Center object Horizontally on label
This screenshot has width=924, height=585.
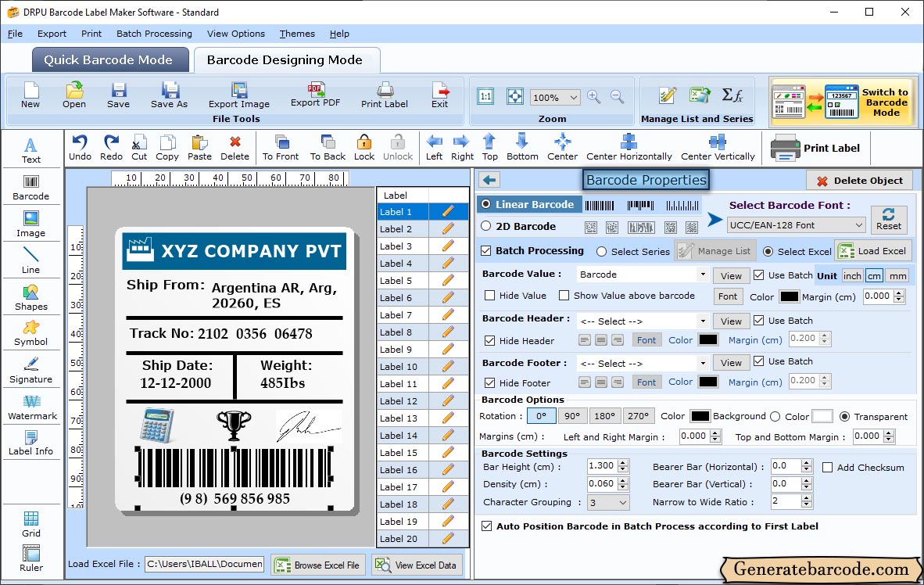(629, 148)
